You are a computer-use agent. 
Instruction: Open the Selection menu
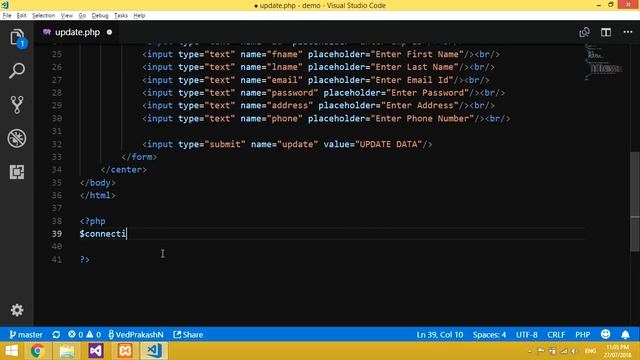[43, 16]
